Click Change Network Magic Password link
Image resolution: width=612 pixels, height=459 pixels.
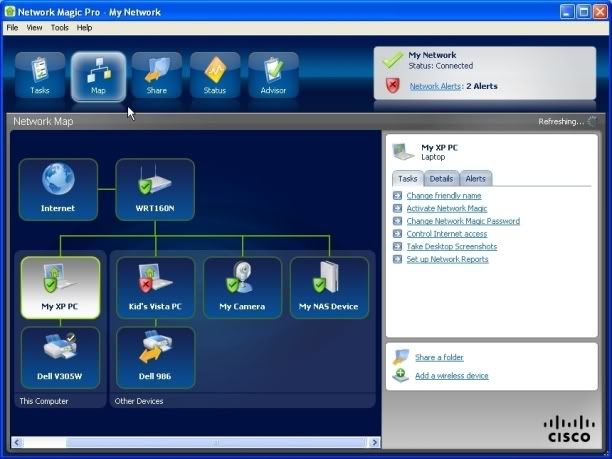tap(463, 221)
